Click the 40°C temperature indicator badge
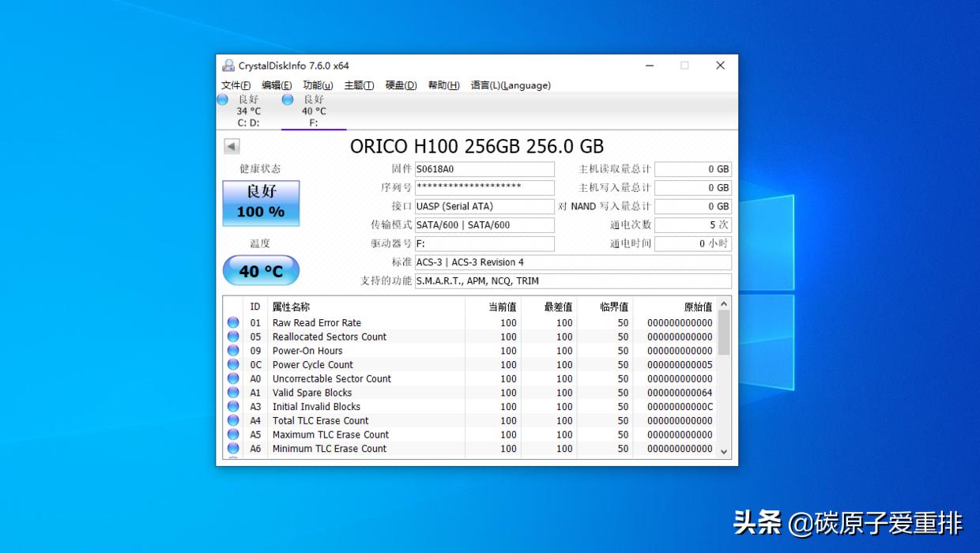980x553 pixels. pos(261,270)
